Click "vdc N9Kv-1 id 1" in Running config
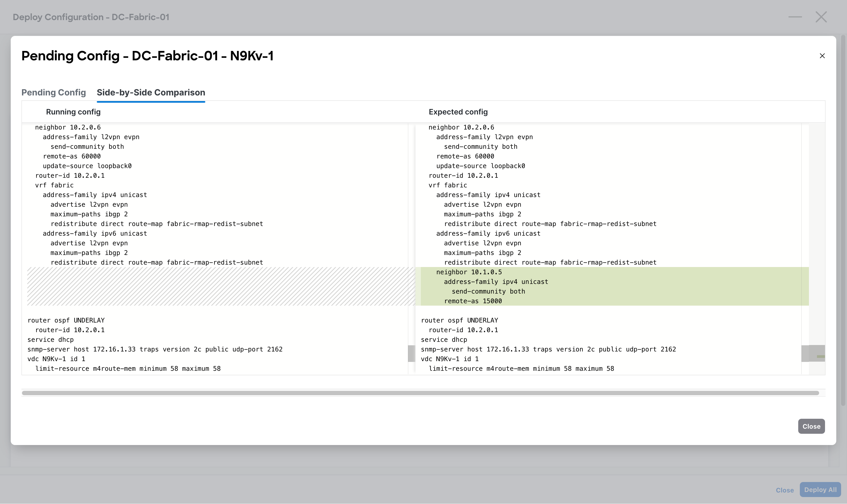This screenshot has width=847, height=504. [56, 359]
